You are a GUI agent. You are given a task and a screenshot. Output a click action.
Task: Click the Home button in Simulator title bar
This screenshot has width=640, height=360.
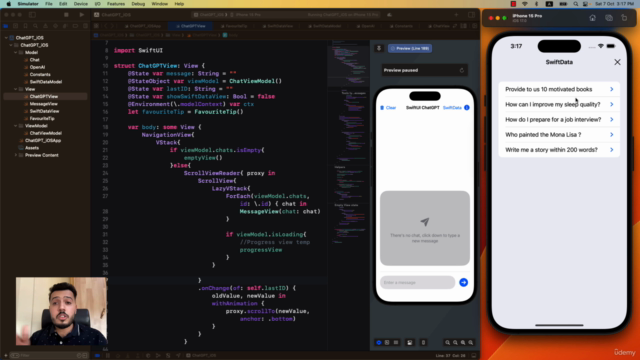pos(592,18)
